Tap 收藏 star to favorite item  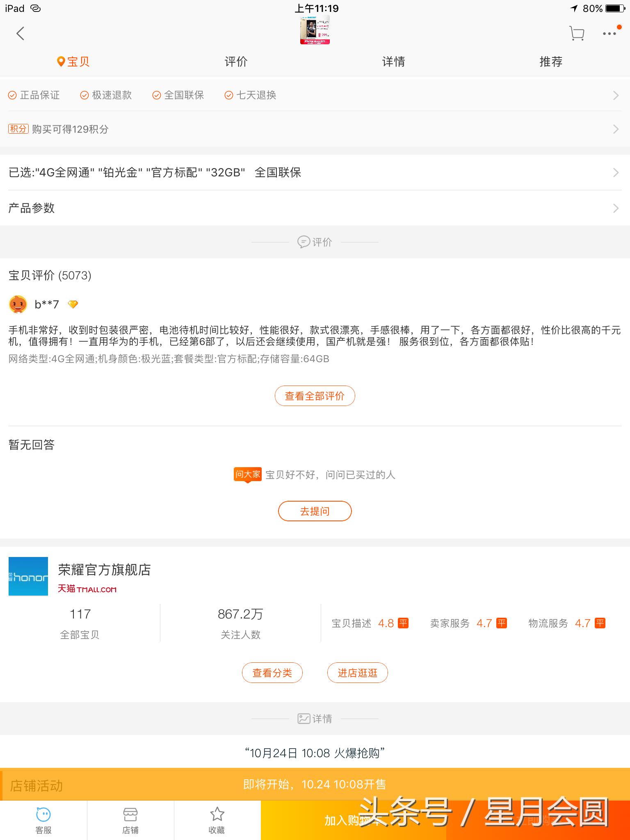coord(217,820)
